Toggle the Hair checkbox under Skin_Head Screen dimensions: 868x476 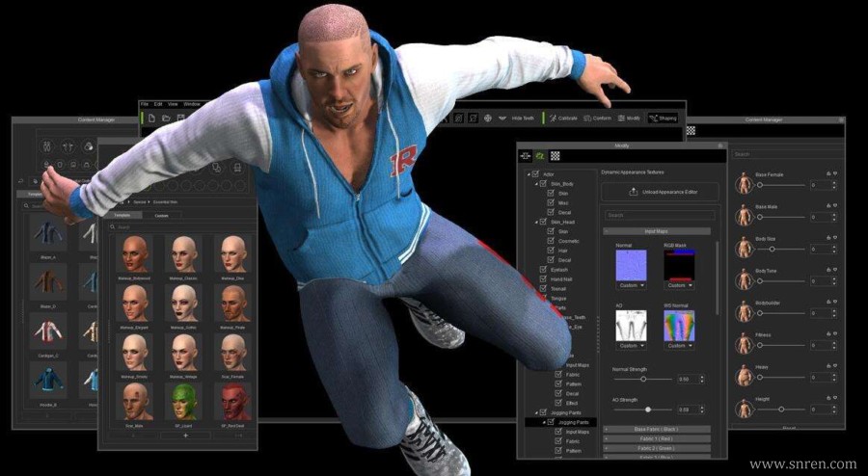[551, 251]
